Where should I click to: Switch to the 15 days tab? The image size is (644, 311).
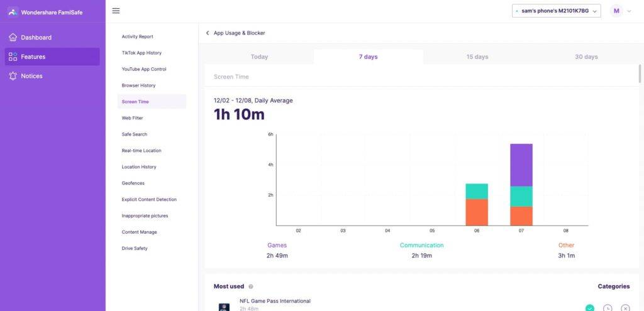pos(477,57)
